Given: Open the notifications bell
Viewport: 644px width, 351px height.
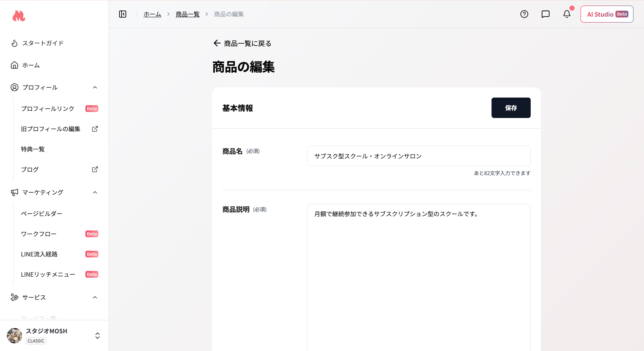Looking at the screenshot, I should (x=567, y=14).
